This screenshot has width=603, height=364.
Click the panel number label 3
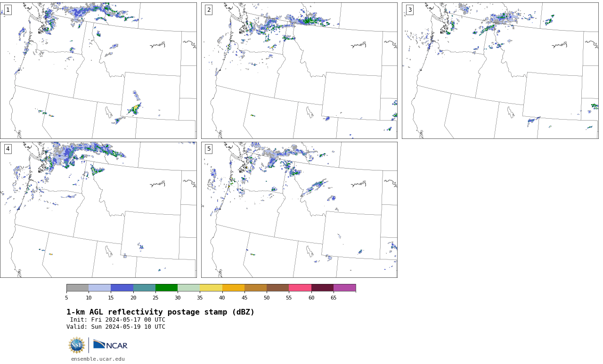(409, 10)
